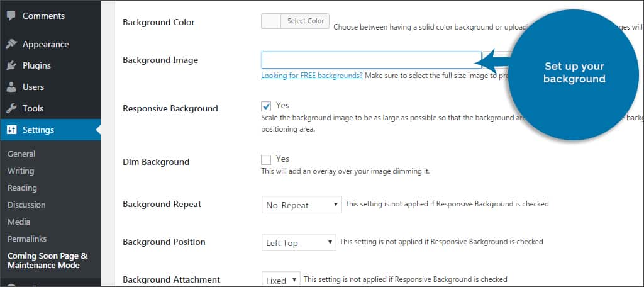Click the Plugins plug icon
The width and height of the screenshot is (644, 287).
tap(11, 66)
